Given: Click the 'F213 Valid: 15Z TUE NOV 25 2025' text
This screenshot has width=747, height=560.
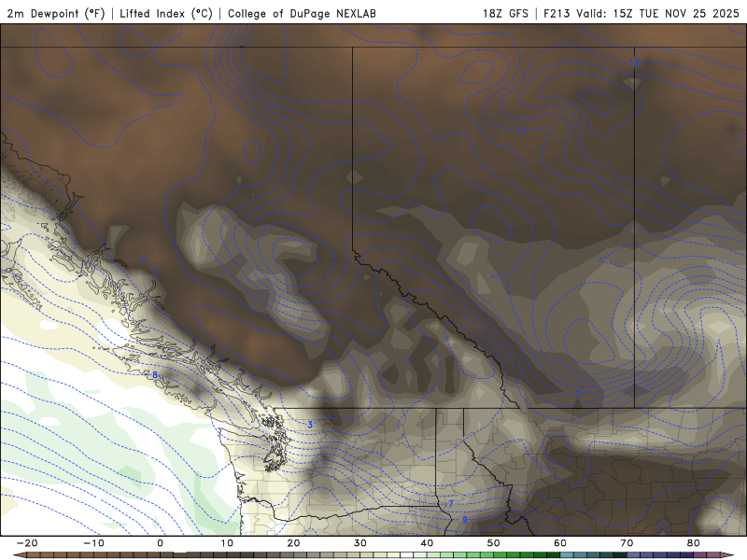Looking at the screenshot, I should tap(641, 14).
